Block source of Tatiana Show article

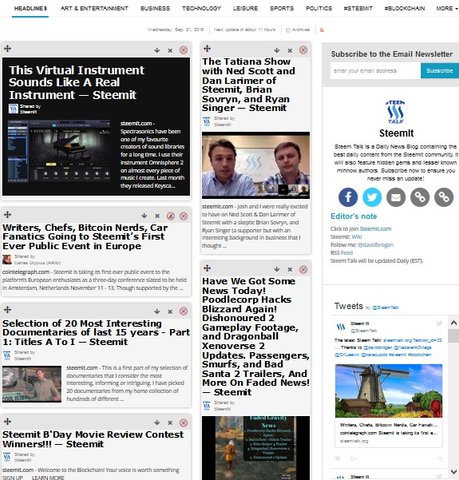click(303, 50)
